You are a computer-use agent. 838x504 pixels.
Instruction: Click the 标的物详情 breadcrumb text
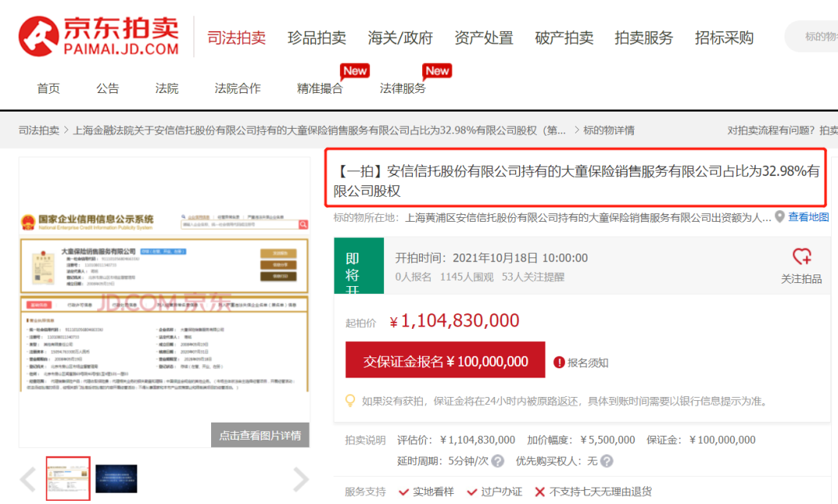(x=609, y=130)
